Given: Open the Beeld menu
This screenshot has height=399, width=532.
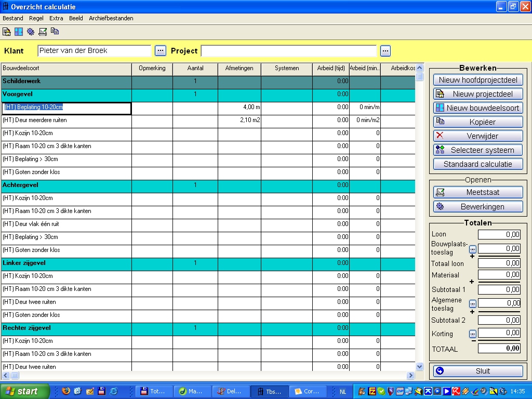Looking at the screenshot, I should point(76,18).
